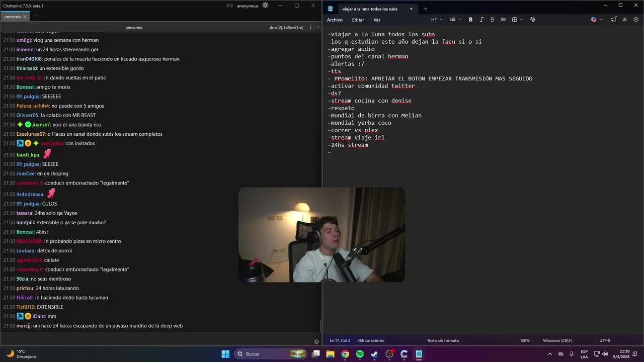Viewport: 644px width, 362px height.
Task: Click the line '-mundial yerba coco'
Action: click(359, 123)
